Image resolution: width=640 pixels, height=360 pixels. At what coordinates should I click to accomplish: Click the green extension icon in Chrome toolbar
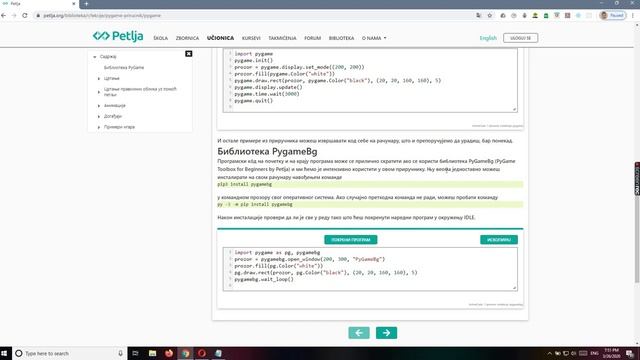point(546,16)
